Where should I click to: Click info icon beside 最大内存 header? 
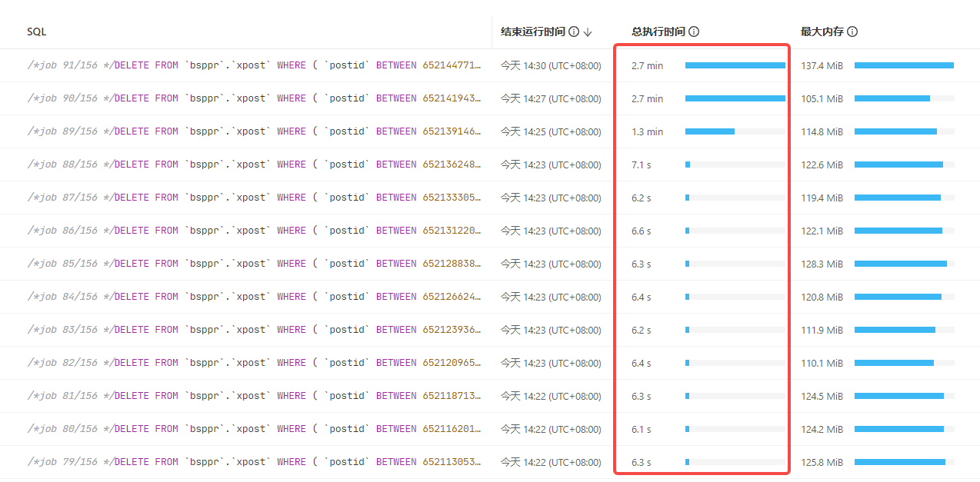[x=852, y=32]
